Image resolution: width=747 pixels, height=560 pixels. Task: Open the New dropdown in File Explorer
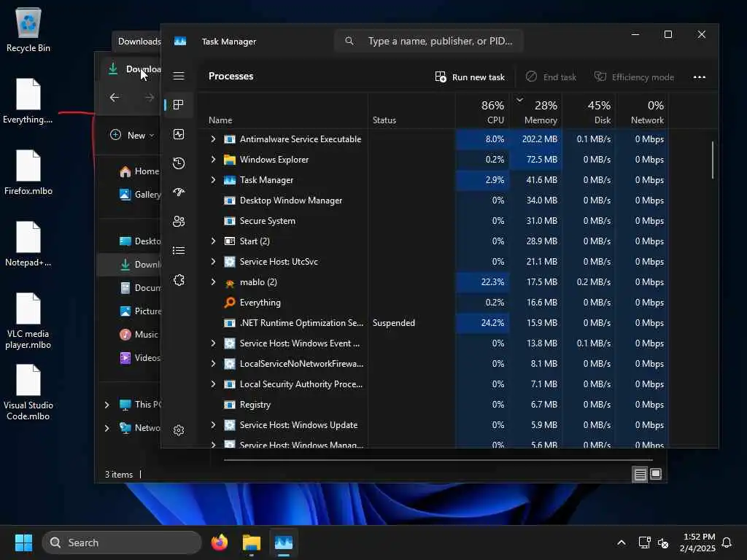click(132, 135)
